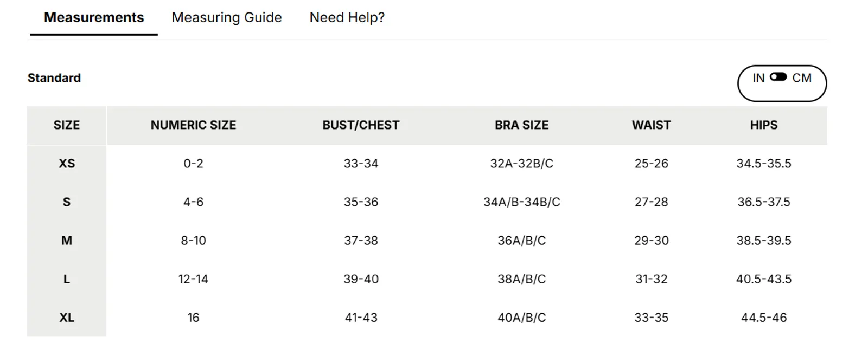Select the XS size row label
This screenshot has height=356, width=868.
(x=67, y=164)
